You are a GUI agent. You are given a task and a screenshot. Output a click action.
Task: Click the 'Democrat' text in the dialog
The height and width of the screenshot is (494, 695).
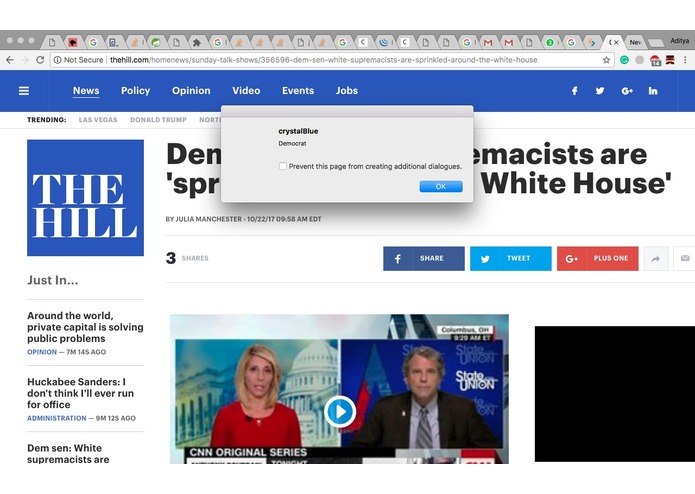[x=292, y=144]
